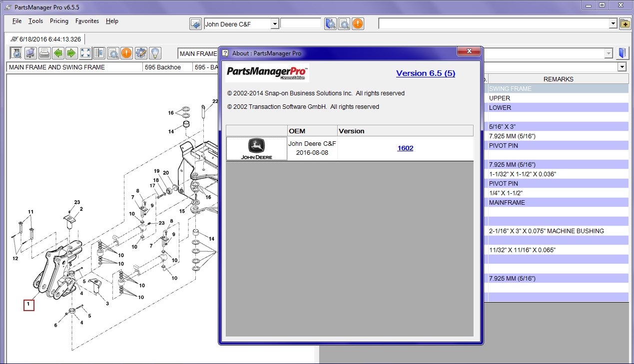This screenshot has height=364, width=634.
Task: Click the search input field next to OEM dropdown
Action: pos(301,23)
